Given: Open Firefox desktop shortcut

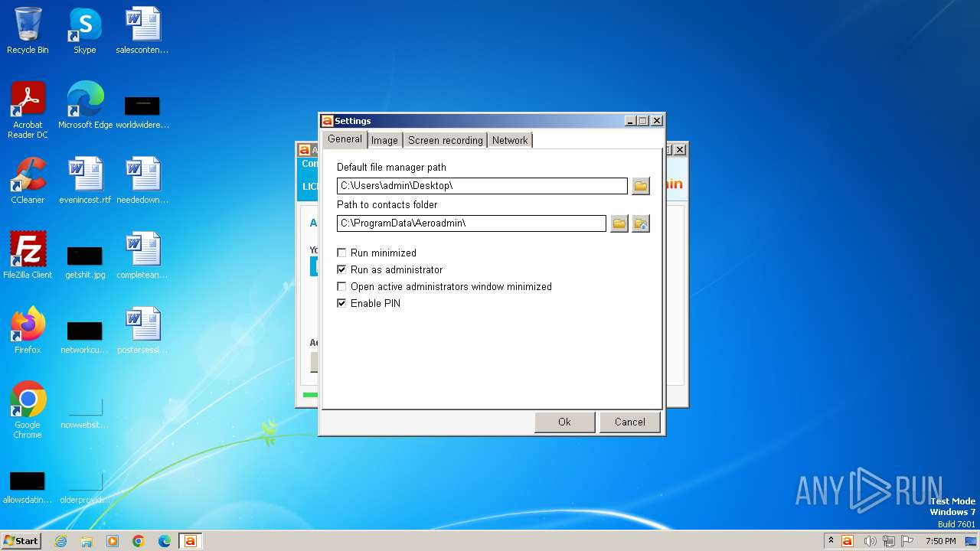Looking at the screenshot, I should (28, 331).
